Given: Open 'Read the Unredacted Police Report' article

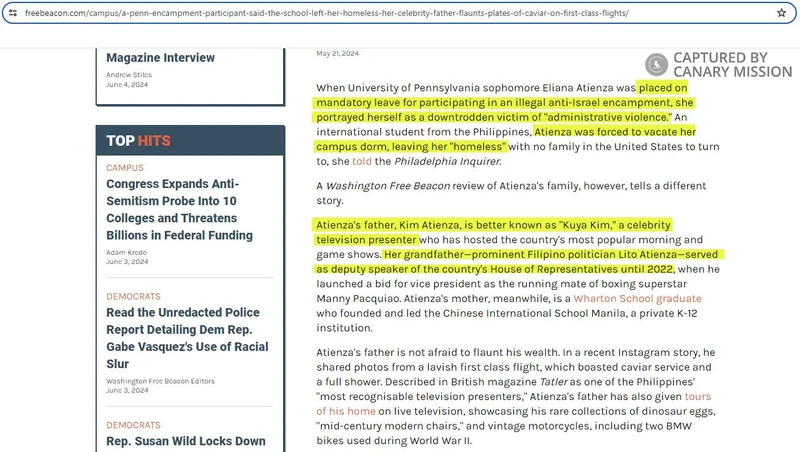Looking at the screenshot, I should tap(187, 338).
